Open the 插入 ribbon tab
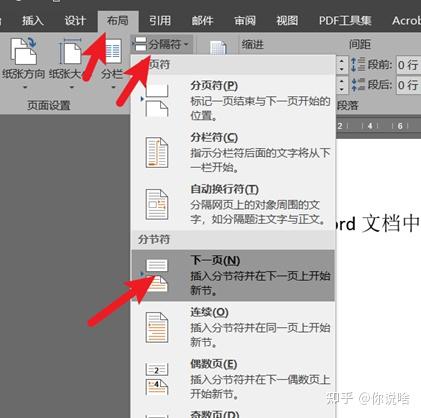Image resolution: width=421 pixels, height=418 pixels. (x=32, y=21)
